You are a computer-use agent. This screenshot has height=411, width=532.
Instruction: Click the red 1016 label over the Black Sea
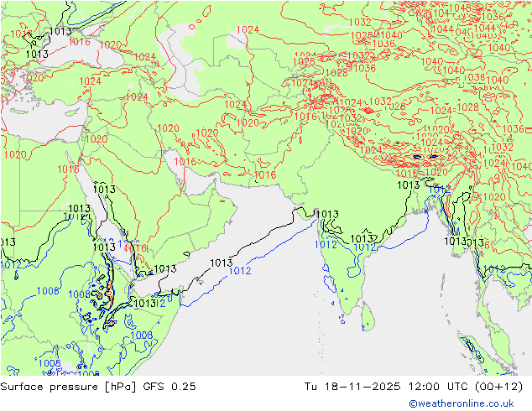point(80,42)
